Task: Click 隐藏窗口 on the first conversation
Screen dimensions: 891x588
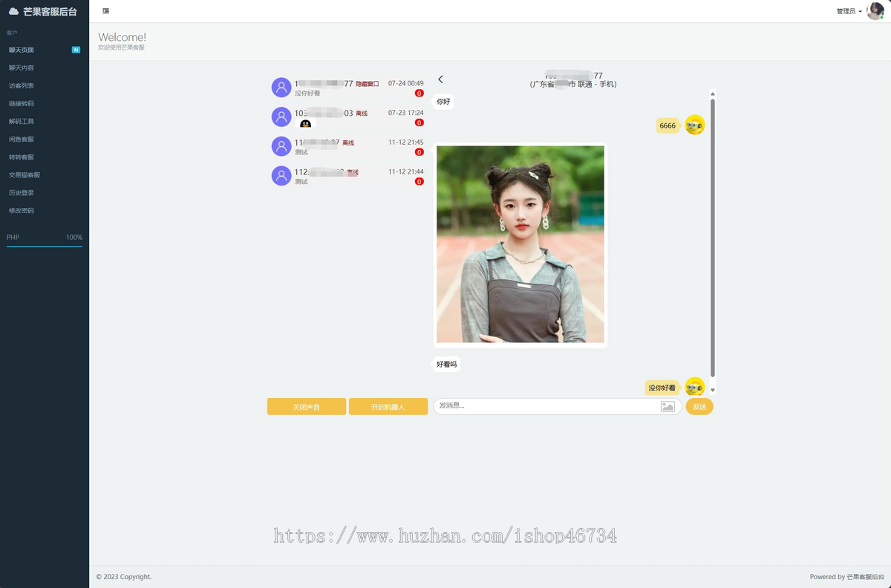Action: coord(367,84)
